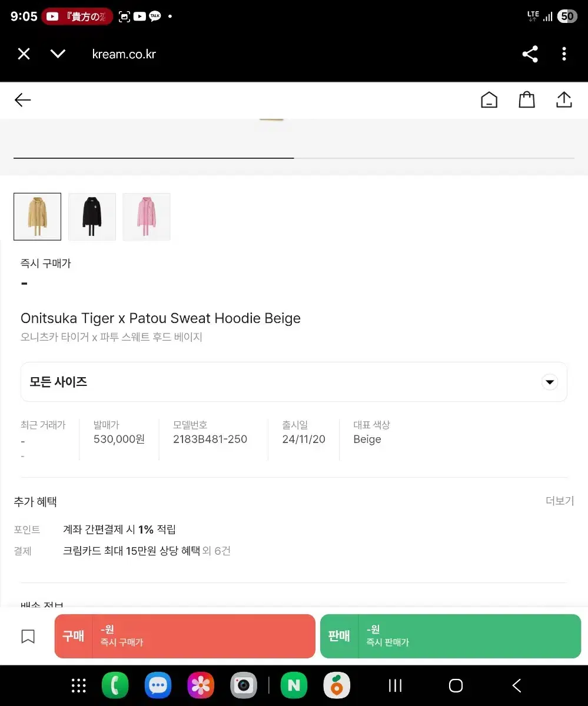This screenshot has height=706, width=588.
Task: Open the KREAM home icon
Action: pos(489,100)
